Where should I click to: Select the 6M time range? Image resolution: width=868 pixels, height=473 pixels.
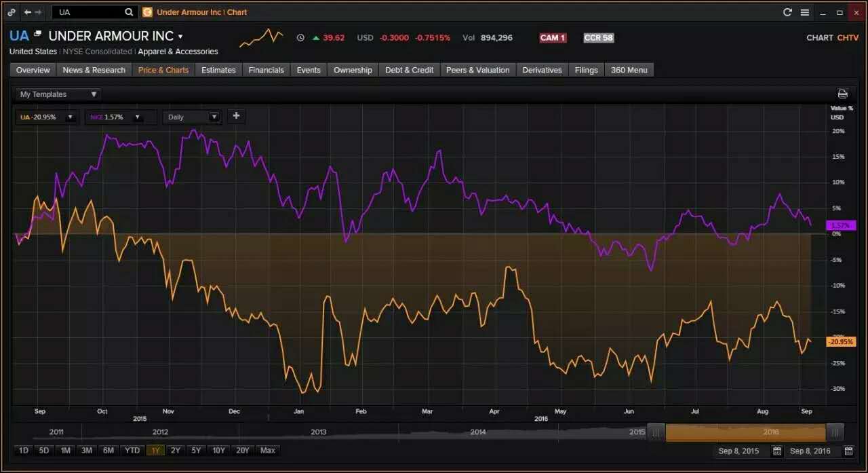[x=108, y=451]
